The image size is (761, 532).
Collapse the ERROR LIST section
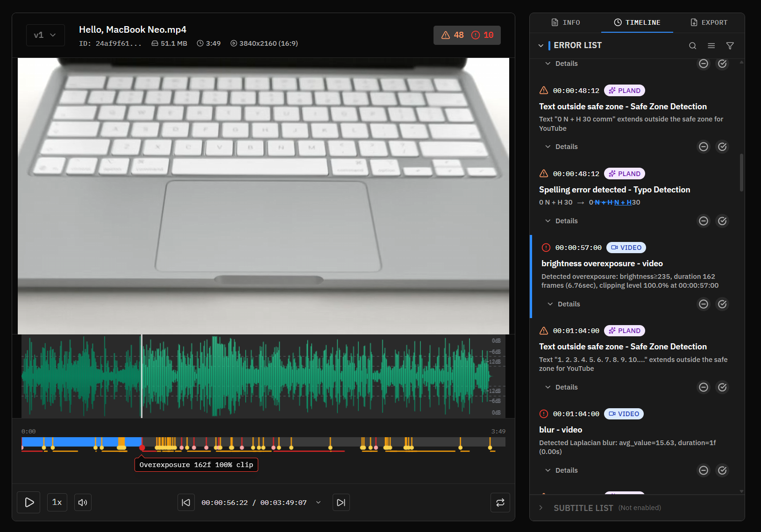click(541, 45)
